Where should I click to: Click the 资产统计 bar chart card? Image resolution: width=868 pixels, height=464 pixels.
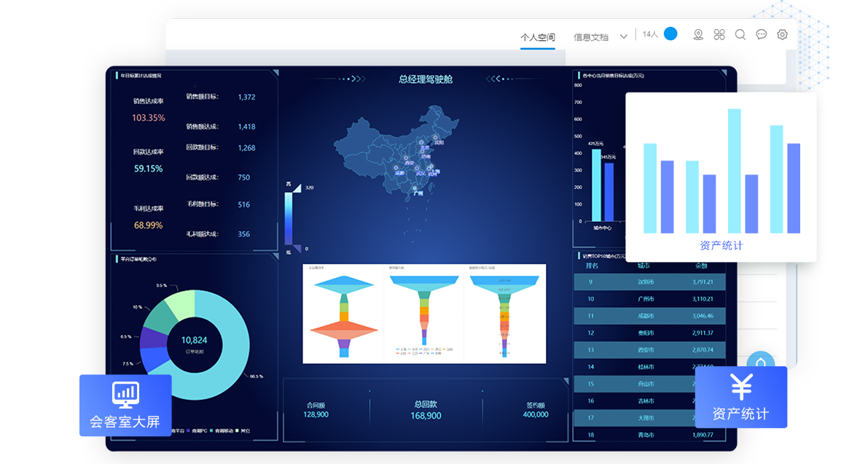721,177
